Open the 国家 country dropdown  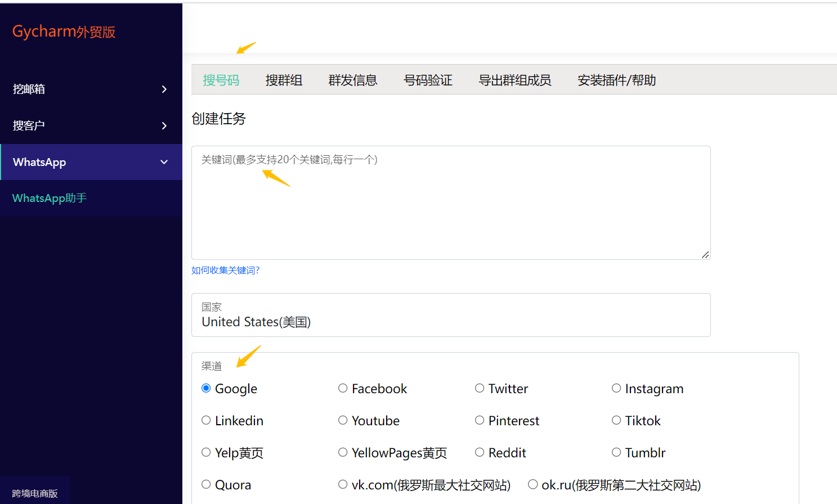[x=451, y=315]
